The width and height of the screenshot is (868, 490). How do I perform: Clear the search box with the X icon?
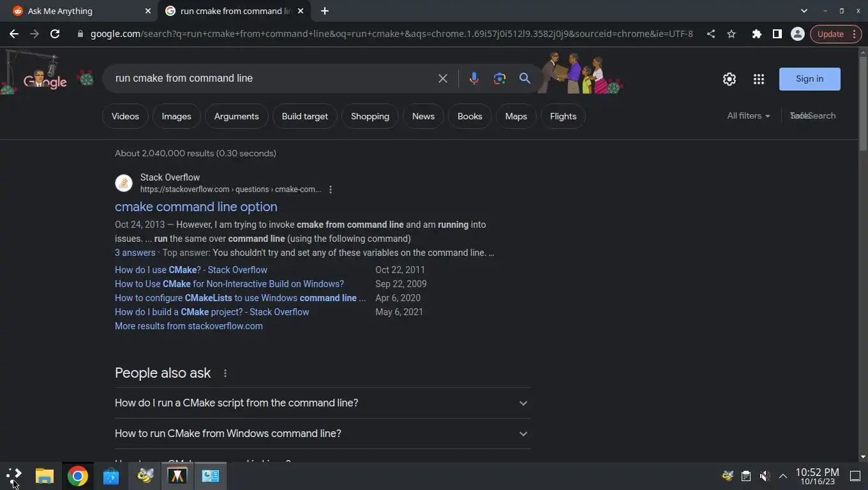(442, 78)
